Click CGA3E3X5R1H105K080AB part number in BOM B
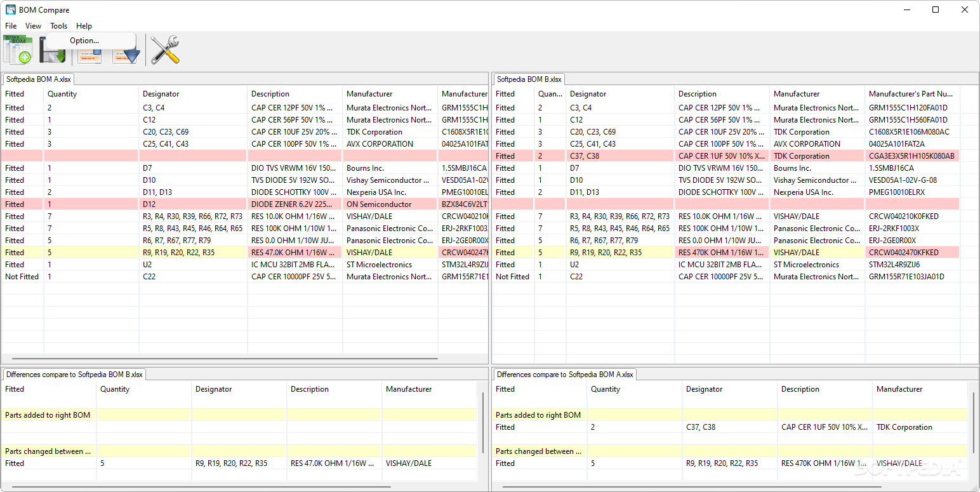 click(911, 156)
